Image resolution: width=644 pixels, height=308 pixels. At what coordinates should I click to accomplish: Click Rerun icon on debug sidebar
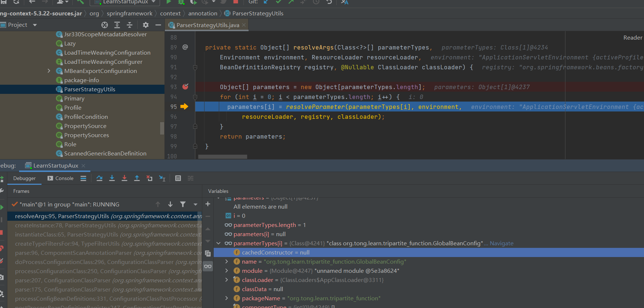coord(1,179)
